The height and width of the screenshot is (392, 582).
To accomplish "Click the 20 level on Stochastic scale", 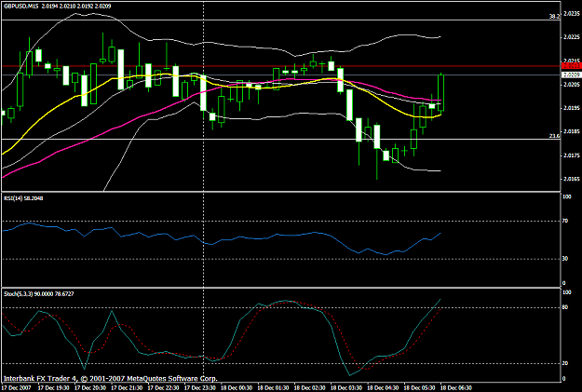I will [565, 363].
